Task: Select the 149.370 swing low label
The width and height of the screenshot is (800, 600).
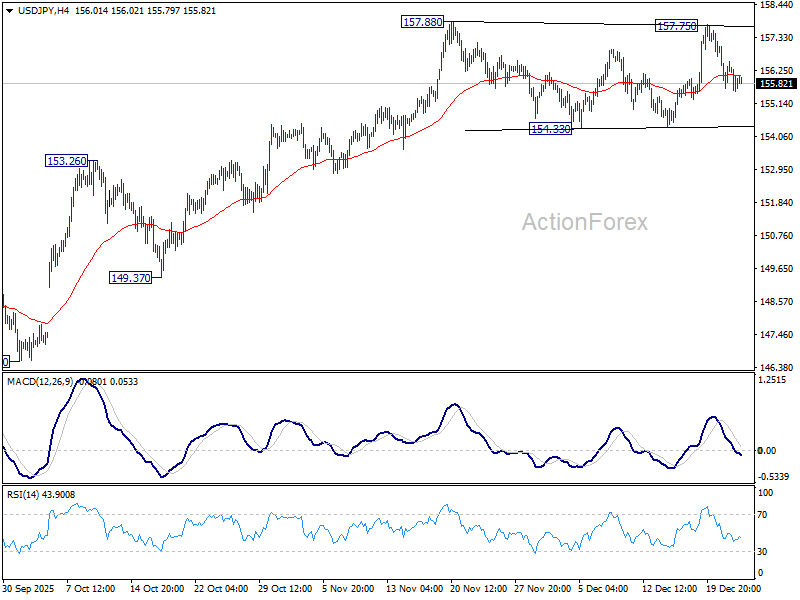Action: coord(131,277)
